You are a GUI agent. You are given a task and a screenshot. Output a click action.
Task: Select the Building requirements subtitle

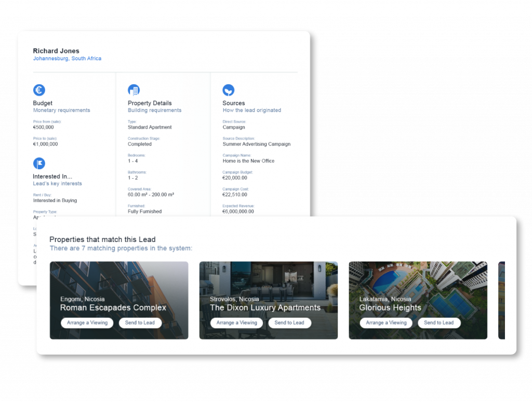(154, 110)
